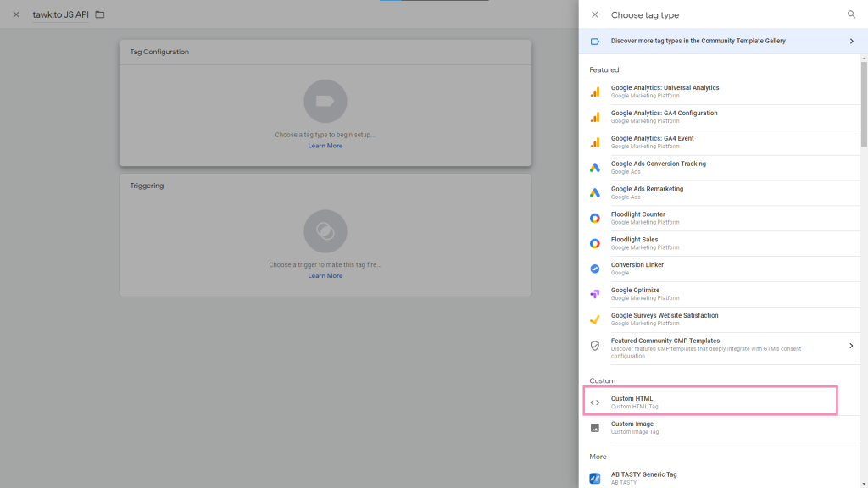
Task: Click Universal Analytics bar chart icon
Action: coord(594,91)
